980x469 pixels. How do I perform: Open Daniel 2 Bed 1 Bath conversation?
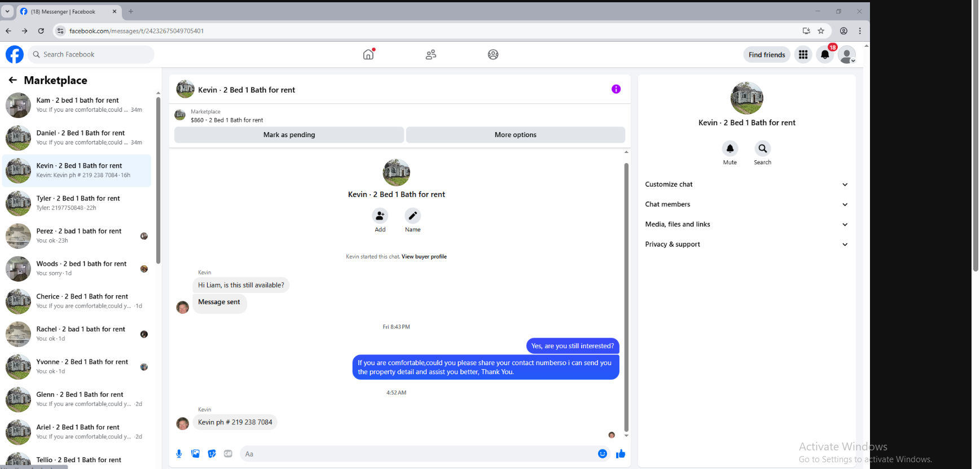coord(77,138)
